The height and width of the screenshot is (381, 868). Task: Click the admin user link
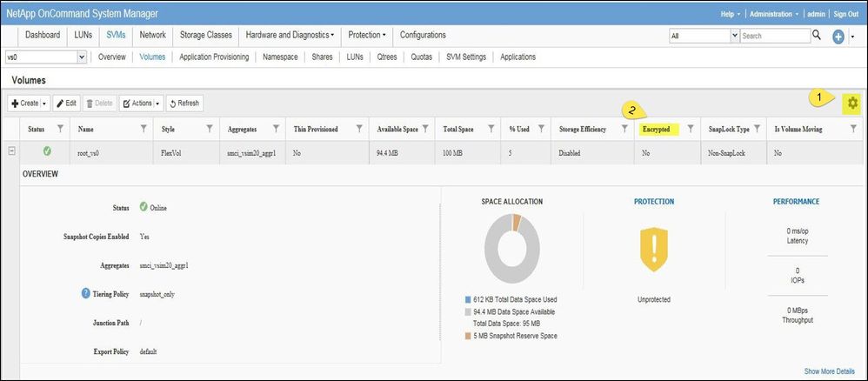point(817,15)
